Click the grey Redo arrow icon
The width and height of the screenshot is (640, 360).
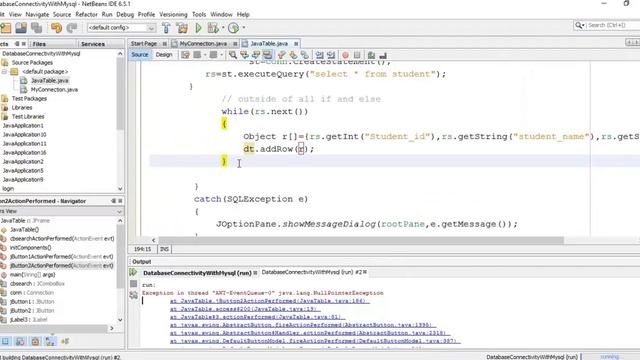click(72, 28)
